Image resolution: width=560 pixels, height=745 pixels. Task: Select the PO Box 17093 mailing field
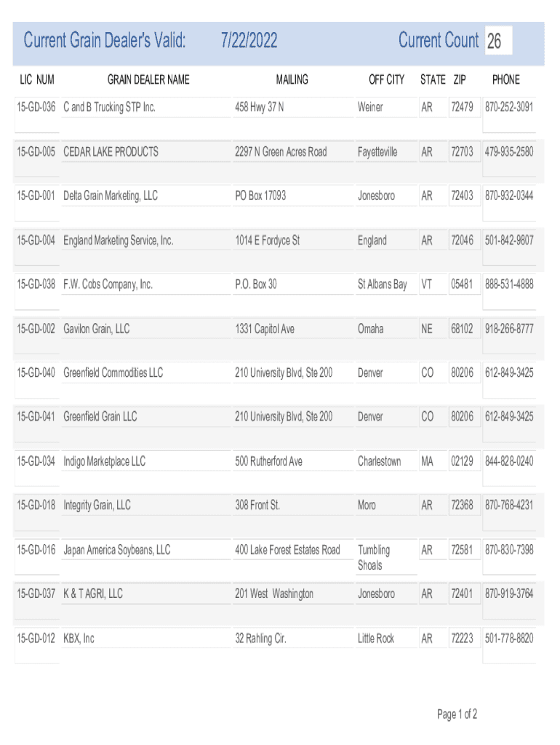pos(260,196)
